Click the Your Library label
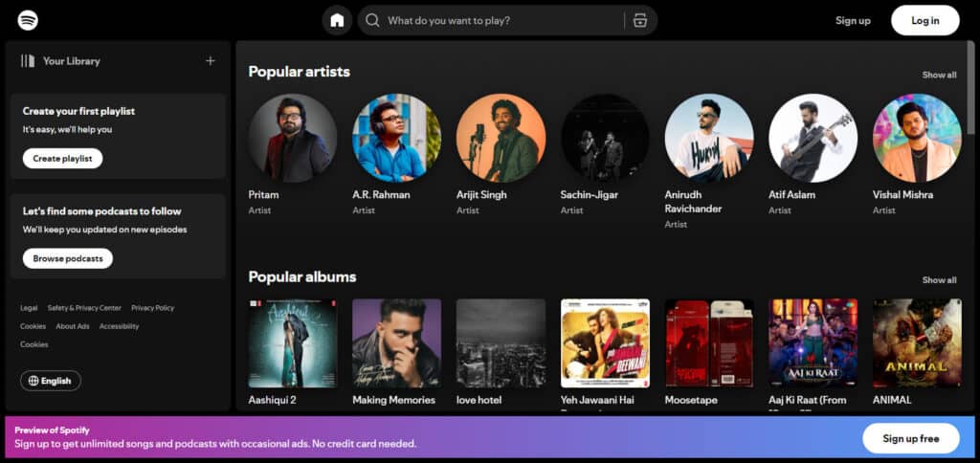The image size is (980, 463). coord(71,61)
